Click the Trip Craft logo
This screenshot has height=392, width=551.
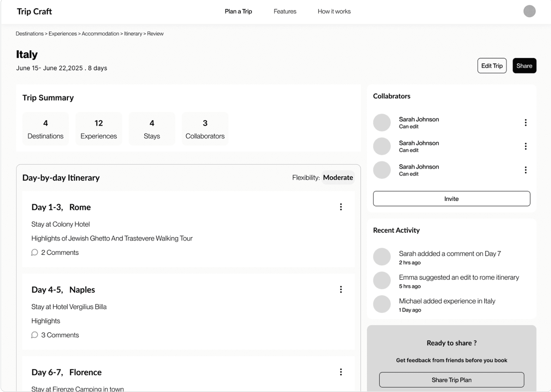pyautogui.click(x=34, y=11)
